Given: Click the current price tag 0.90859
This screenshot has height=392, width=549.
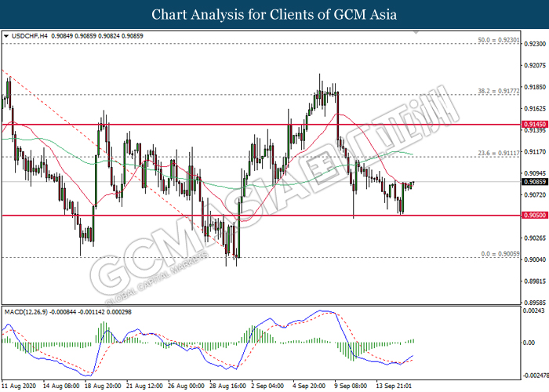Looking at the screenshot, I should 533,182.
